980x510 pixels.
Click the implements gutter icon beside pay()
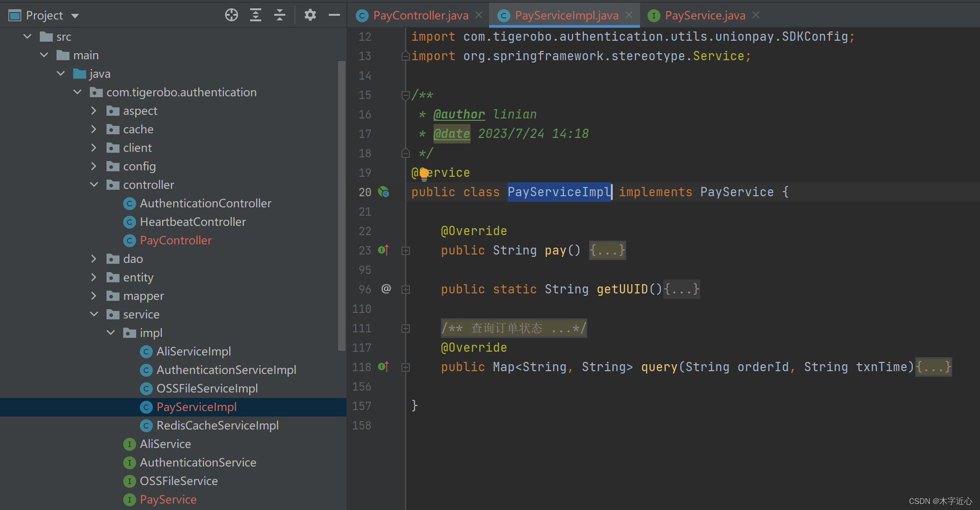coord(383,250)
